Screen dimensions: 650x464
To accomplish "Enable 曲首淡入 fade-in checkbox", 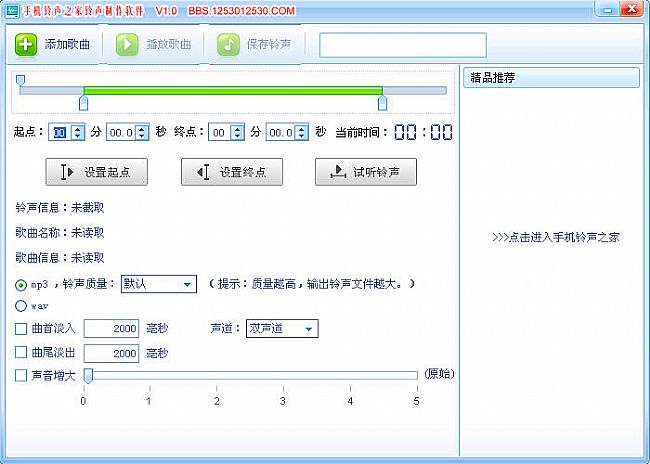I will coord(21,329).
